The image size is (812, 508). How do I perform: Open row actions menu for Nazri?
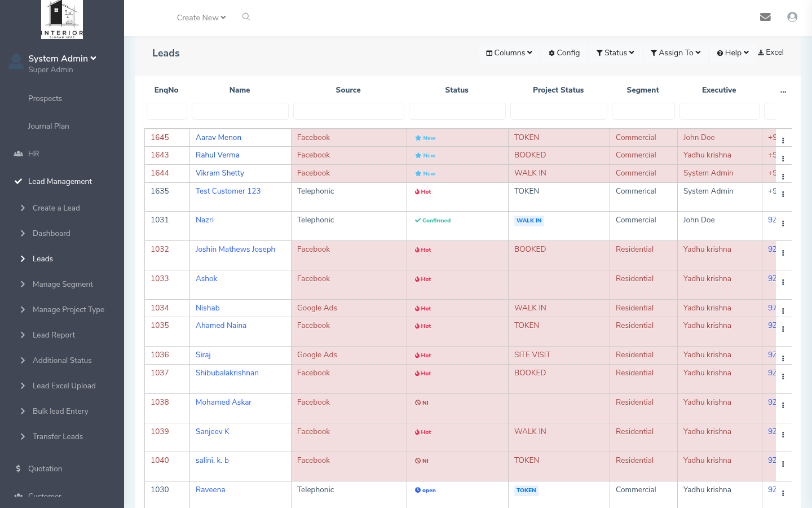point(783,224)
